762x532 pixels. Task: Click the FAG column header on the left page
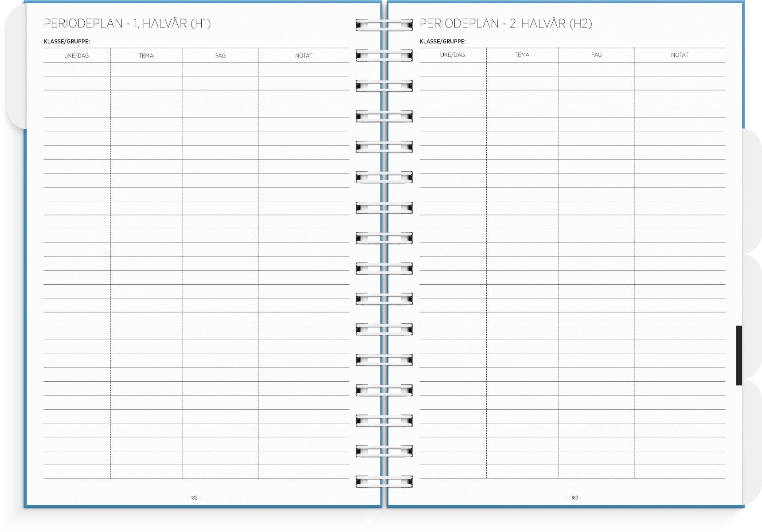220,55
